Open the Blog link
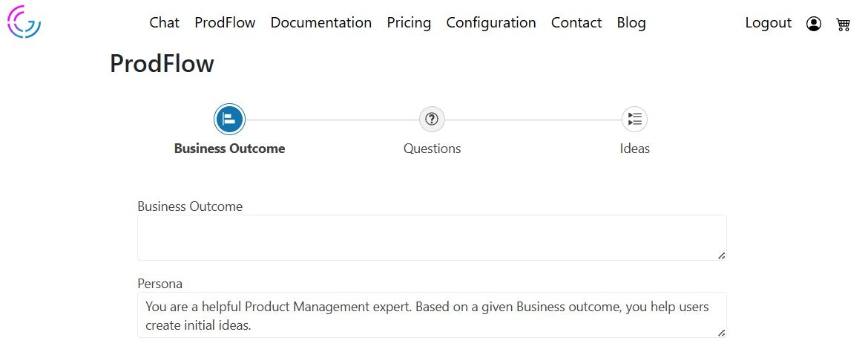 [x=631, y=23]
